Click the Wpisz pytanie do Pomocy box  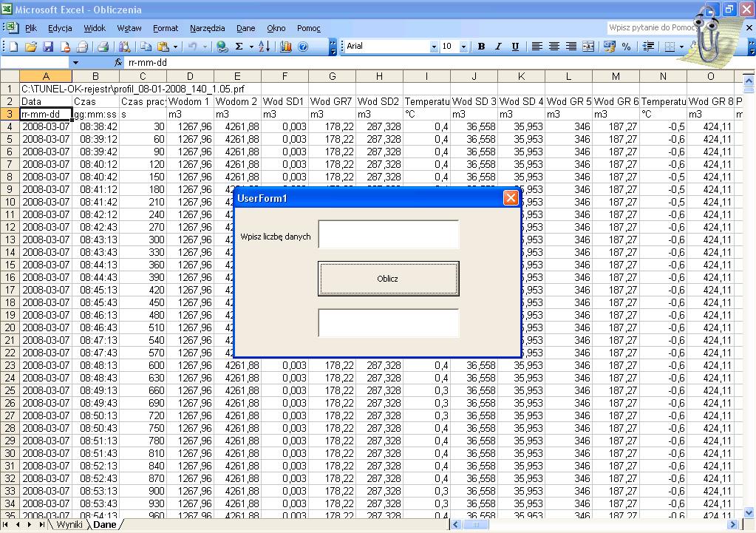tap(651, 27)
